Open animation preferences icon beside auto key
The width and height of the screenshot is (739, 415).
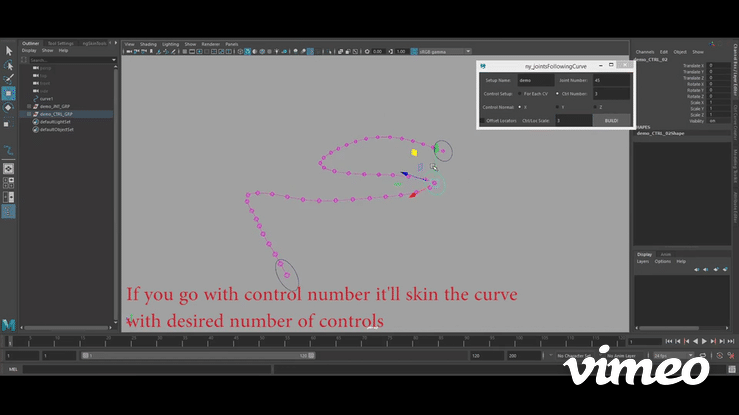pos(731,356)
